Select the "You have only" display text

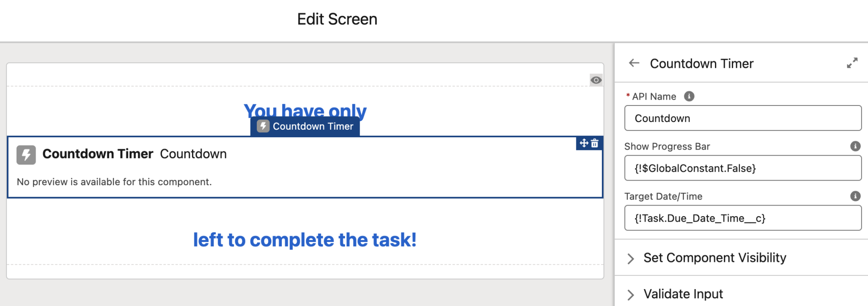305,108
